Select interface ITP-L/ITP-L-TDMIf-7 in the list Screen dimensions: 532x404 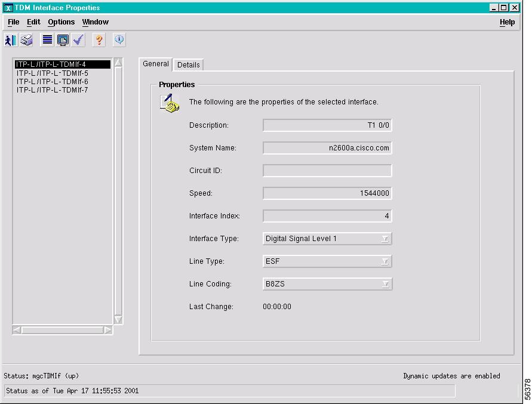pos(52,89)
